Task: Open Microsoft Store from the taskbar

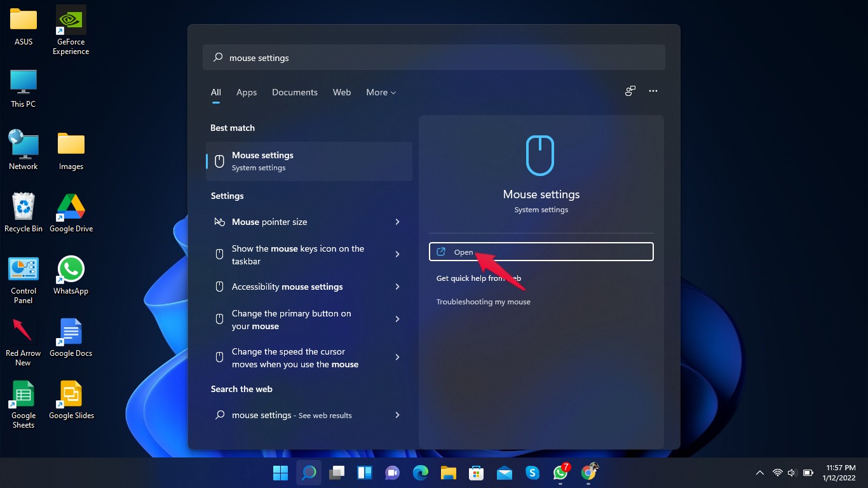Action: tap(477, 473)
